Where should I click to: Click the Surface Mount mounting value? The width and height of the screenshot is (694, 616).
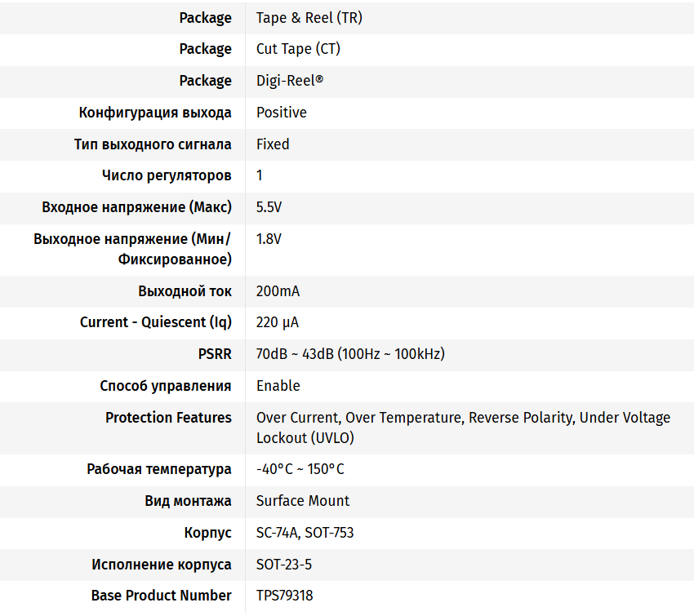point(303,501)
